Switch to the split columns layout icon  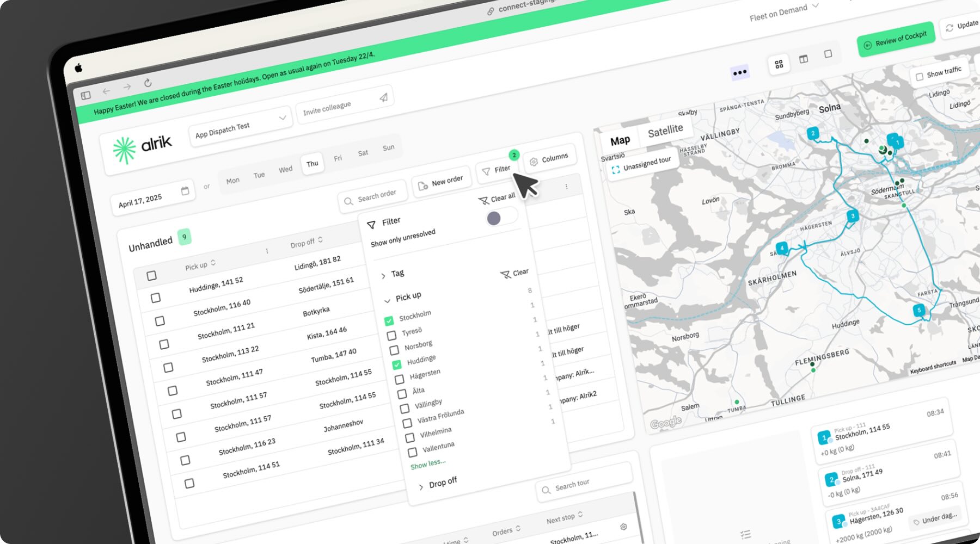[x=804, y=59]
